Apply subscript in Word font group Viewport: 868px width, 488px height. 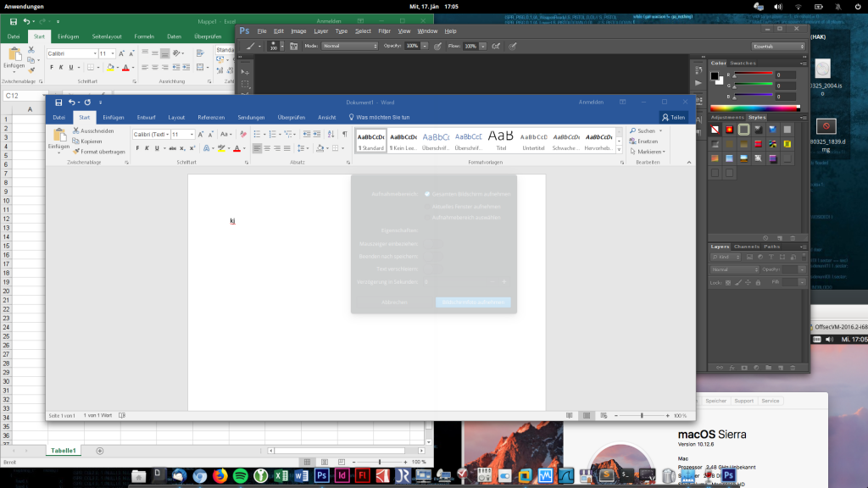pos(182,148)
